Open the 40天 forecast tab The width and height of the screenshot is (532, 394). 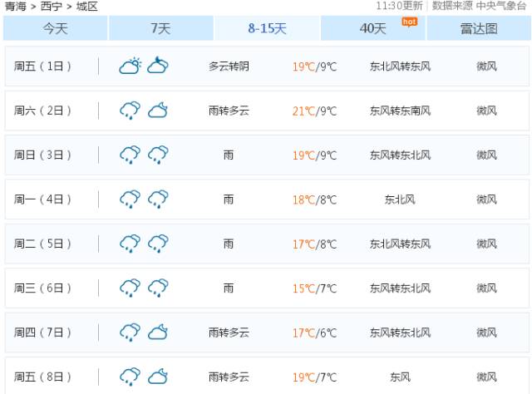pos(373,28)
